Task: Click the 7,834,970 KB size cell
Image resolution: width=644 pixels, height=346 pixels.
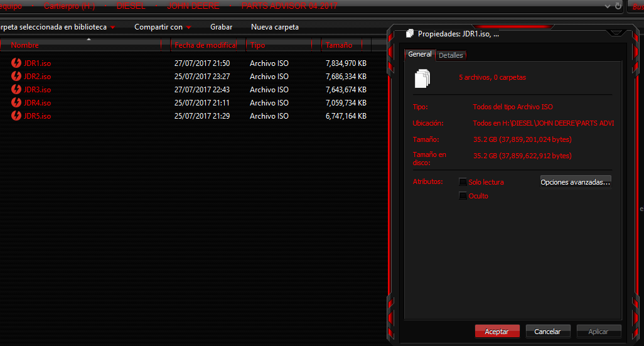Action: 346,63
